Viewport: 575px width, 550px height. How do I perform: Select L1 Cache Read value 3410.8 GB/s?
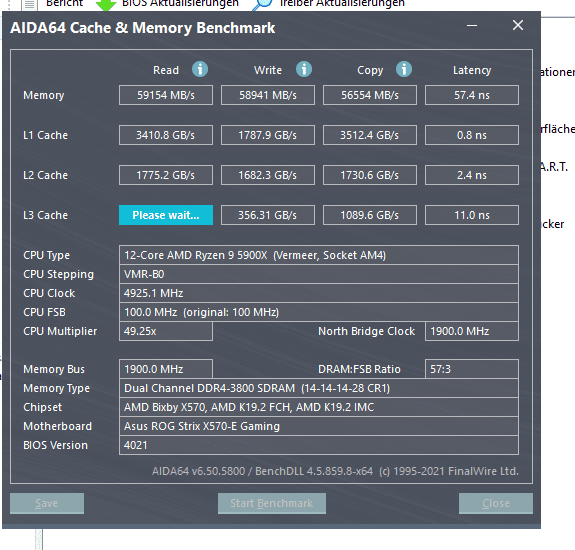point(166,135)
